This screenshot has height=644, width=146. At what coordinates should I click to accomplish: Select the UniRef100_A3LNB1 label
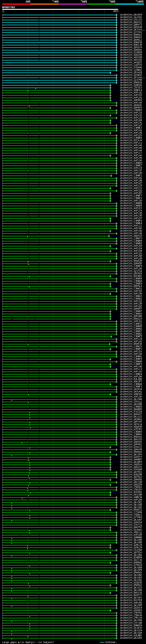[131, 635]
